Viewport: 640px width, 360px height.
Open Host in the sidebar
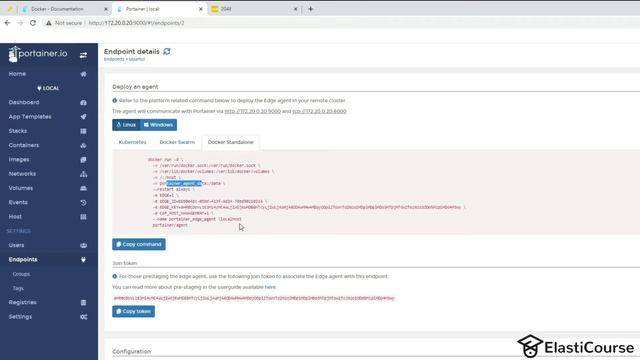click(x=15, y=217)
